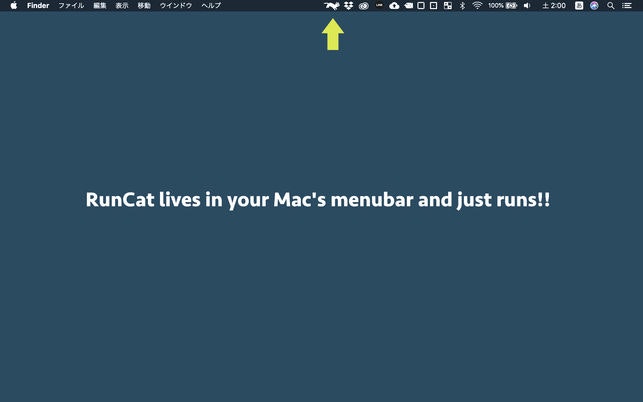Launch Siri from the menubar
Viewport: 643px width, 402px height.
pyautogui.click(x=594, y=5)
